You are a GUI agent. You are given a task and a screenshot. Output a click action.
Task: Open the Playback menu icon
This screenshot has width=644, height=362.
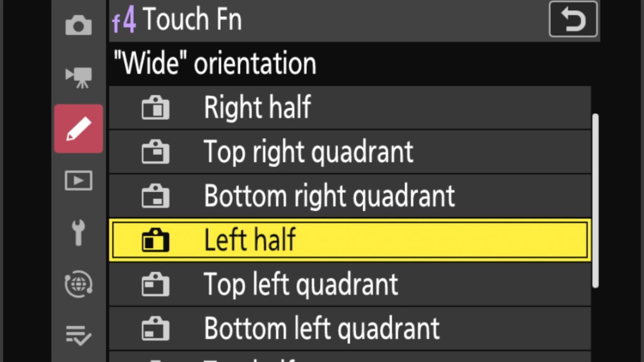pyautogui.click(x=79, y=181)
